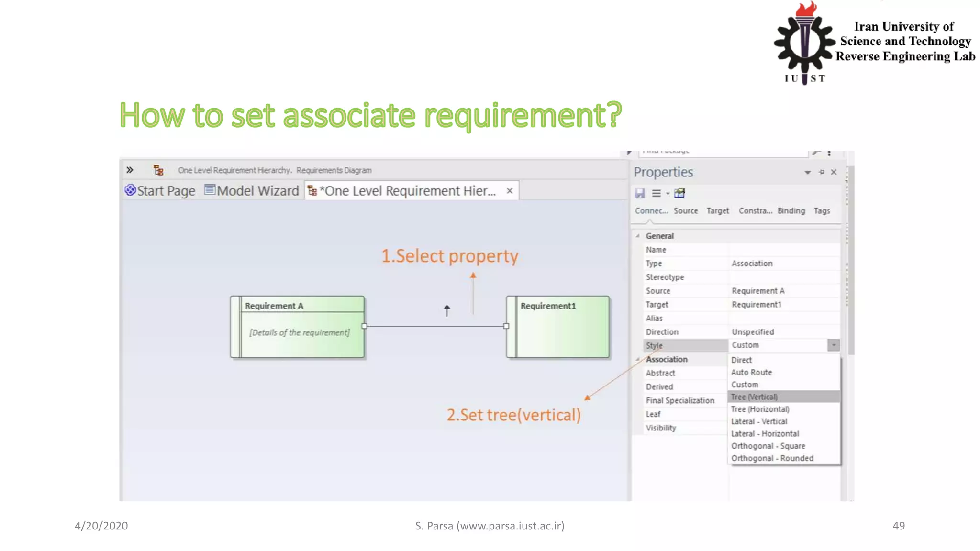Collapse the General property group
This screenshot has height=551, width=980.
point(638,236)
